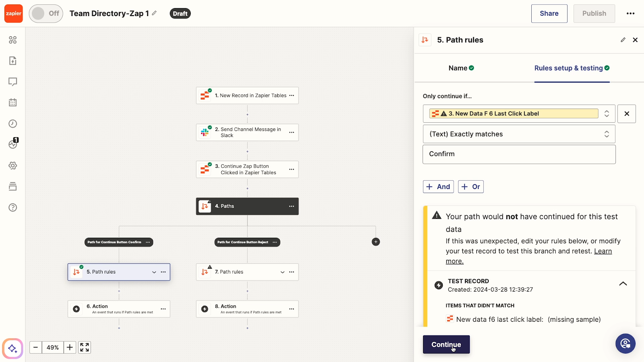
Task: Open more options on 6. Action
Action: pyautogui.click(x=163, y=309)
